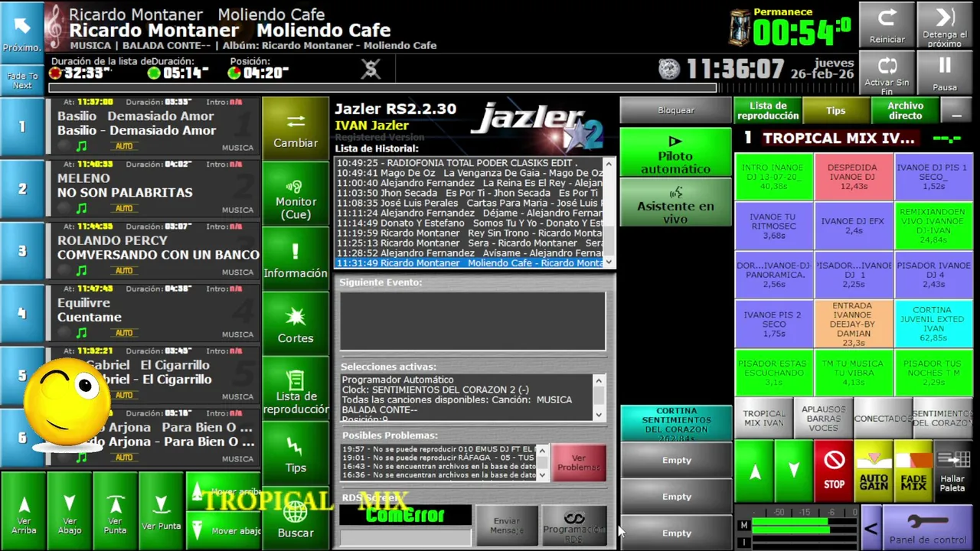Open Buscar search globe
Viewport: 980px width, 551px height.
[296, 519]
